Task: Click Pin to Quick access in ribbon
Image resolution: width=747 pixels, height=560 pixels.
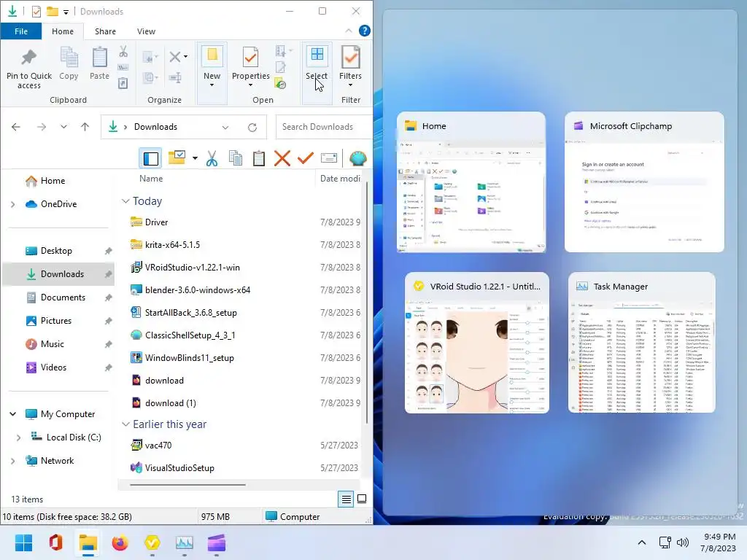Action: [29, 69]
